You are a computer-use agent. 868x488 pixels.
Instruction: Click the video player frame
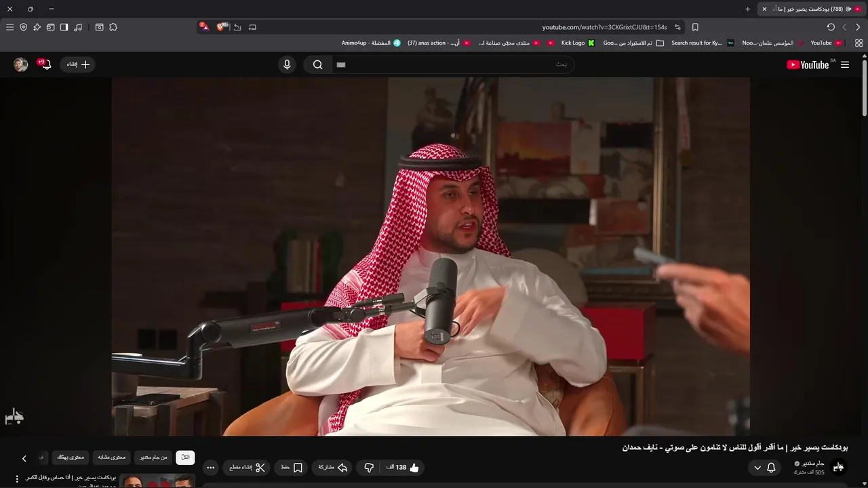coord(431,256)
